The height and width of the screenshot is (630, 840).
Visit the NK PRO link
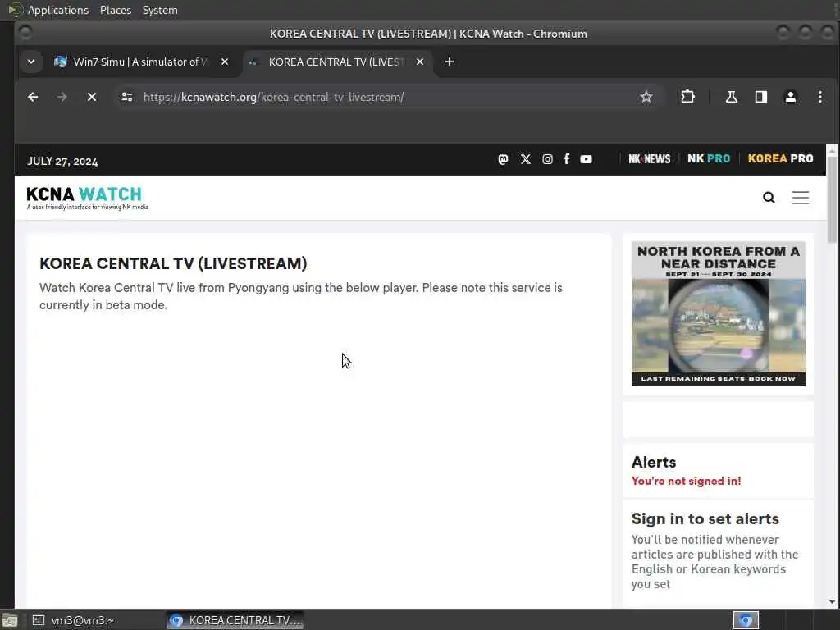click(709, 158)
